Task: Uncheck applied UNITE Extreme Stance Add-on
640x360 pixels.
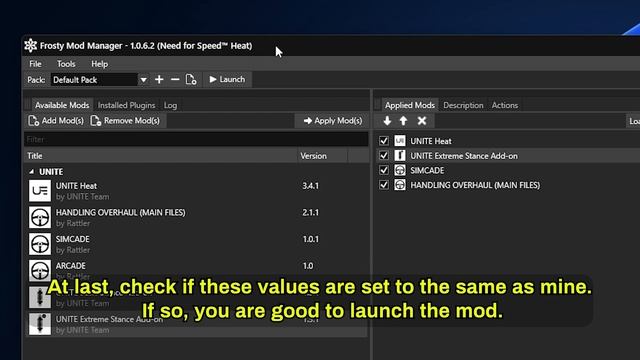Action: pyautogui.click(x=384, y=156)
